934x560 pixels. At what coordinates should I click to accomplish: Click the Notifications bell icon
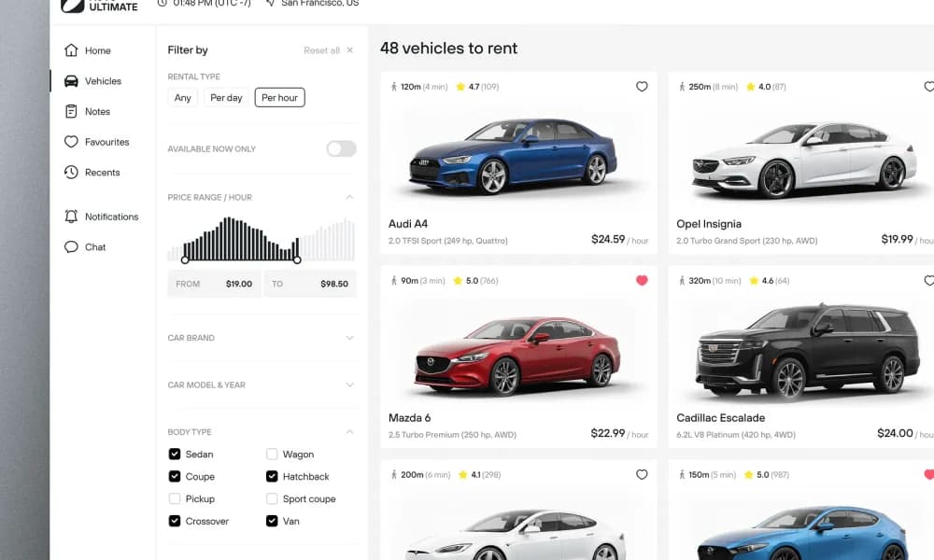[71, 216]
